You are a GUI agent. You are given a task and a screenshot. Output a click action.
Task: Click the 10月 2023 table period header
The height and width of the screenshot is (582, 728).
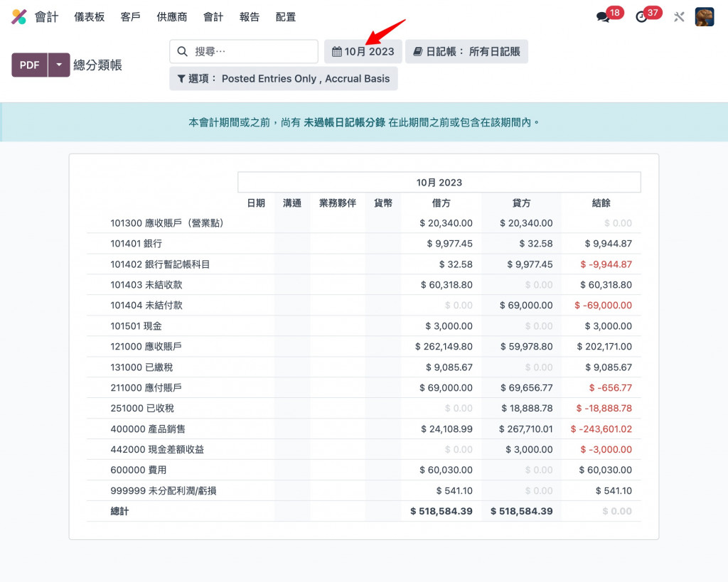coord(439,183)
